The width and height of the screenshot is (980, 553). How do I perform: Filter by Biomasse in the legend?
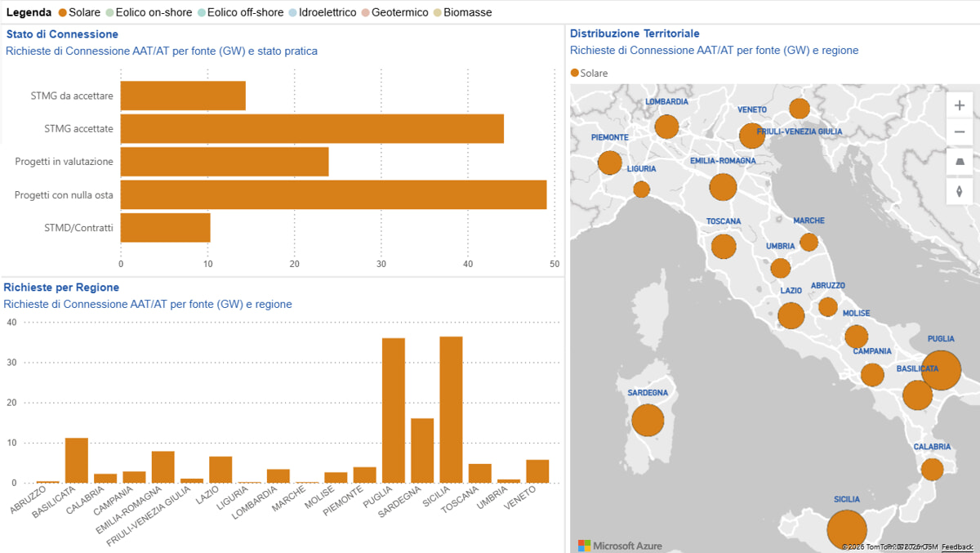[462, 12]
